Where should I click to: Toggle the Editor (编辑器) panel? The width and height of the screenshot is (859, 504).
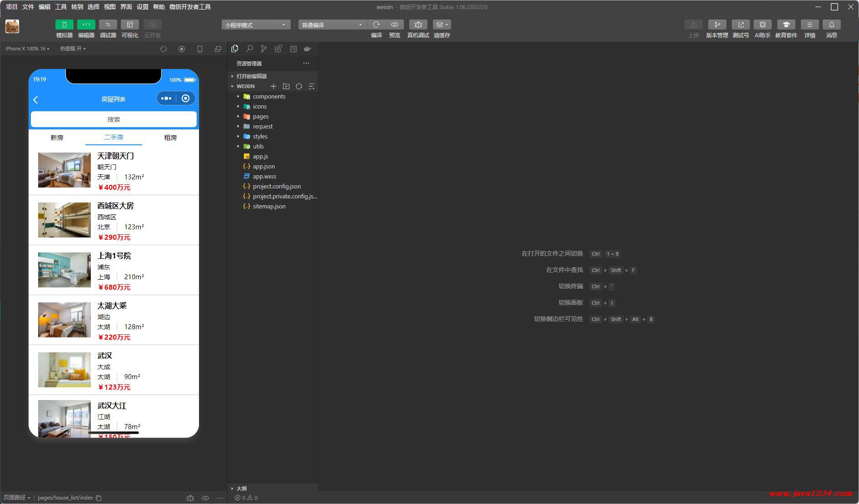pyautogui.click(x=86, y=25)
